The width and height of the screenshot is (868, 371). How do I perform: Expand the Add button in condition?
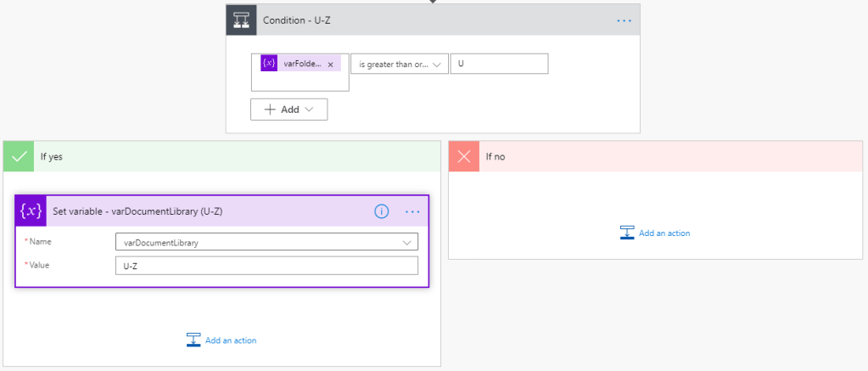[288, 110]
